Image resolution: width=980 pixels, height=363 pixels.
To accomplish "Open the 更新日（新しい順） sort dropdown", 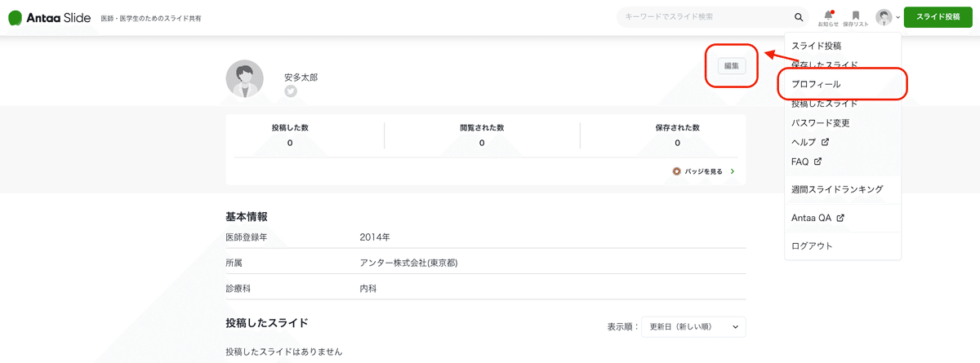I will (693, 326).
